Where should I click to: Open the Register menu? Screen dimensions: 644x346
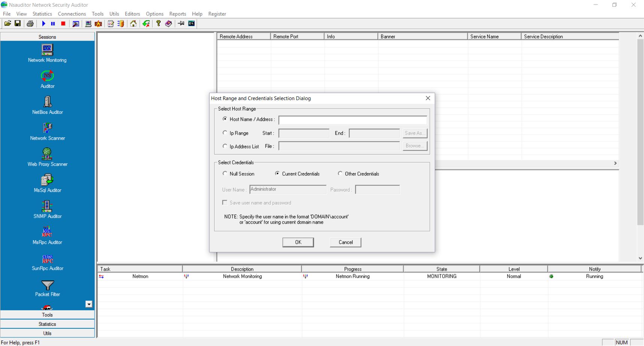pos(217,14)
